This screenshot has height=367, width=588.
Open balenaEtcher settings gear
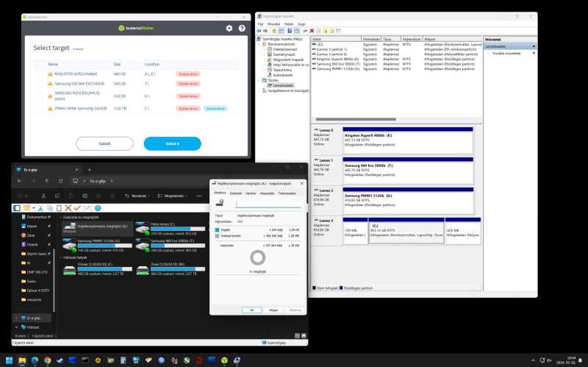coord(229,28)
